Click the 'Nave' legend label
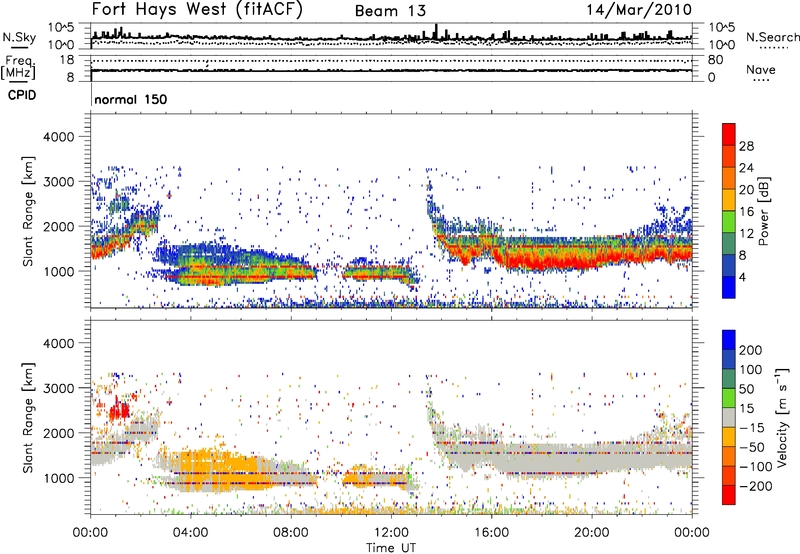Image resolution: width=800 pixels, height=554 pixels. (x=761, y=69)
